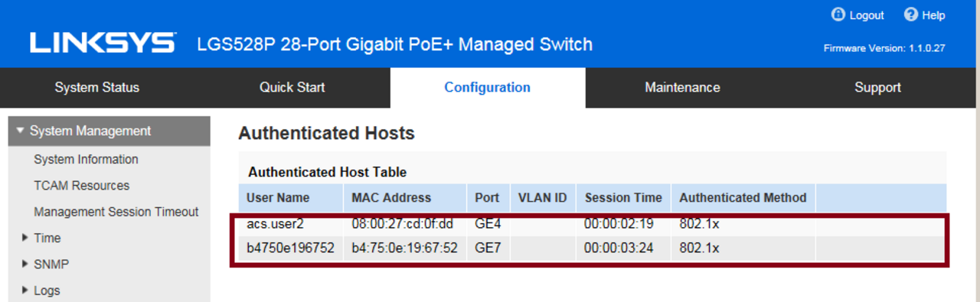The height and width of the screenshot is (302, 980).
Task: Open TCAM Resources page
Action: (x=82, y=185)
